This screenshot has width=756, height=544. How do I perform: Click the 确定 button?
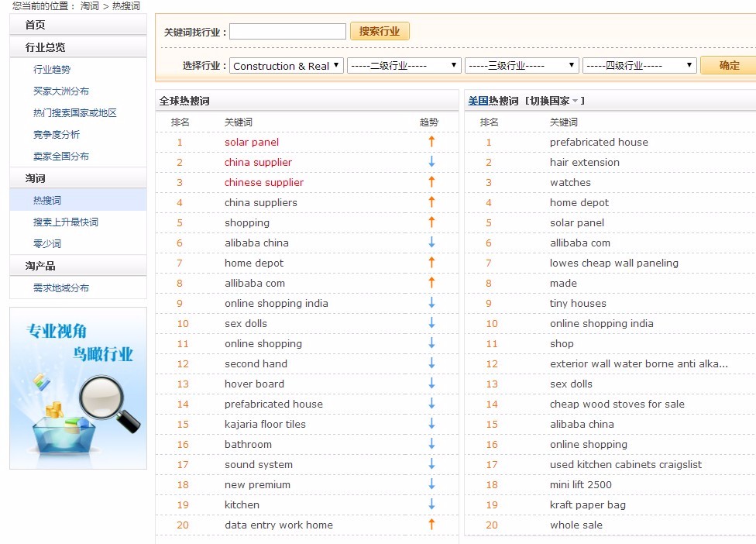coord(728,66)
